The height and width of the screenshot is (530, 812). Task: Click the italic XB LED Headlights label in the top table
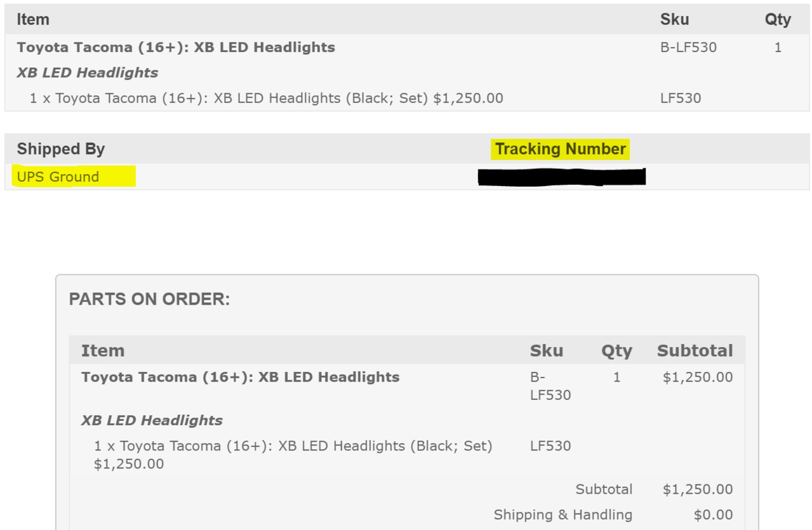point(88,73)
